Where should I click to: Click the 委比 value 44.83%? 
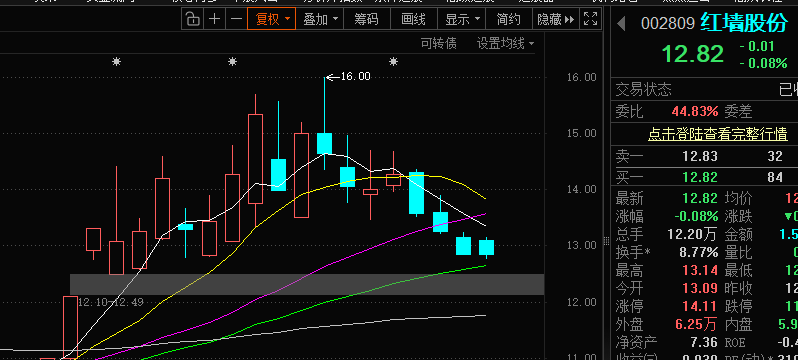pyautogui.click(x=695, y=112)
